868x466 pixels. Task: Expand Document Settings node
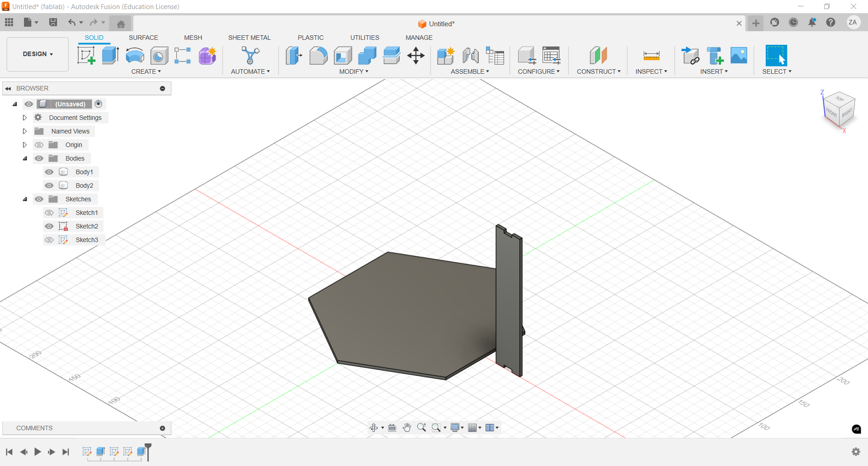pos(25,118)
